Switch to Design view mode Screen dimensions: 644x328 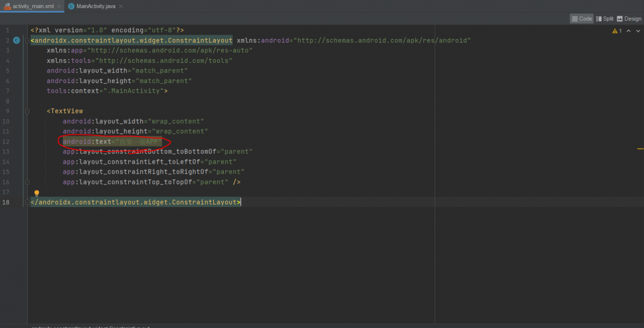(x=629, y=19)
